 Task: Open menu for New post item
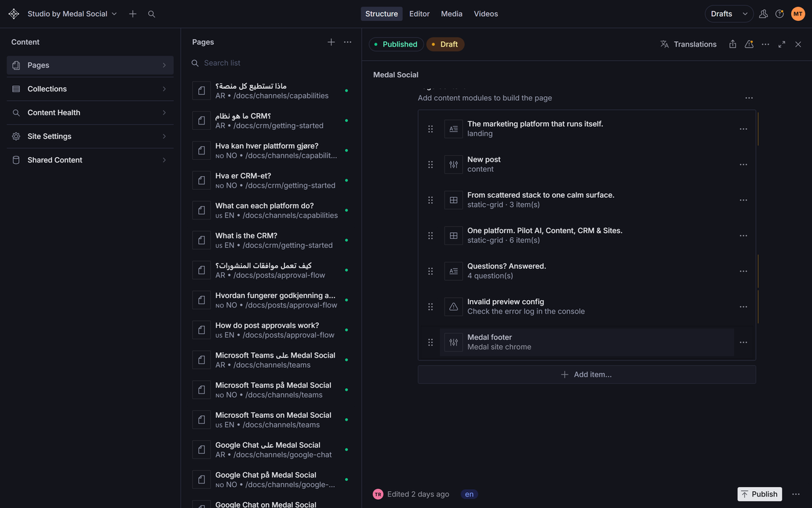click(743, 165)
